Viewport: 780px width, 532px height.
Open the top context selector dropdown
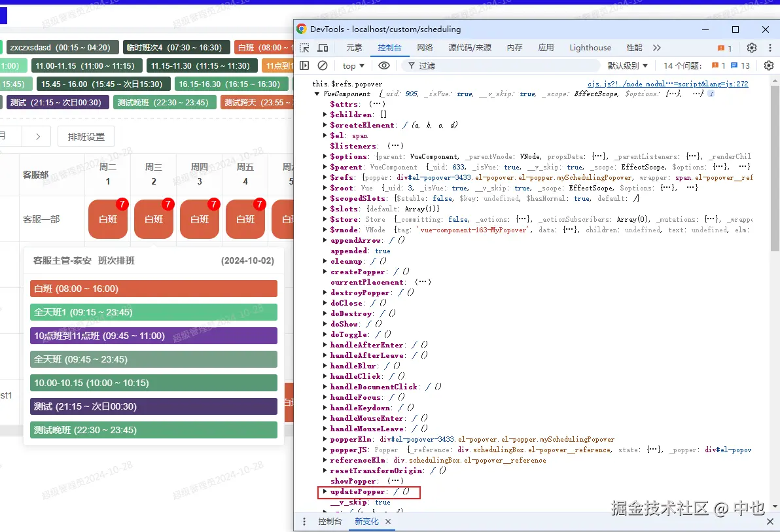click(x=353, y=65)
